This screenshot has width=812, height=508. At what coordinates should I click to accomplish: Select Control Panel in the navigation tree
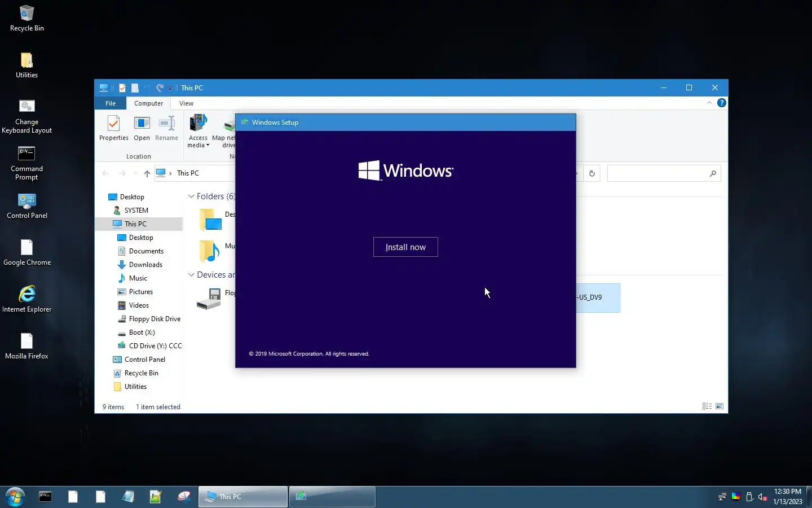click(x=144, y=360)
